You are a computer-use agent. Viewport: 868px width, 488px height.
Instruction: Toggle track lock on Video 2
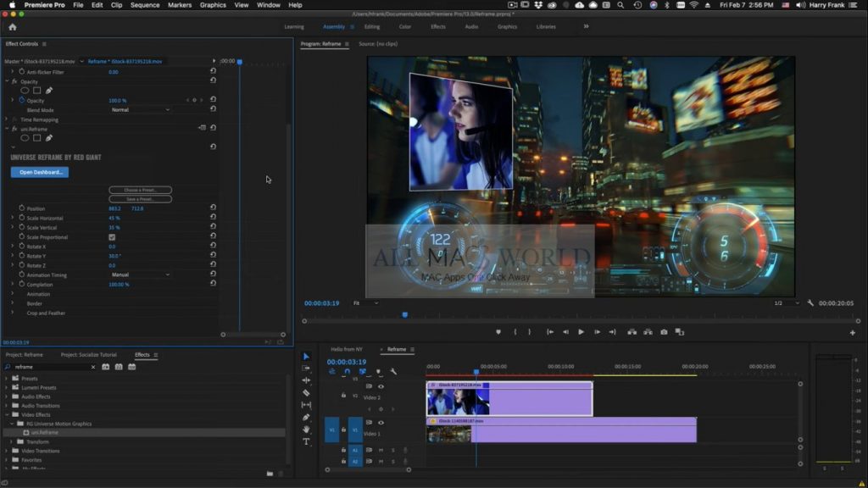point(343,395)
